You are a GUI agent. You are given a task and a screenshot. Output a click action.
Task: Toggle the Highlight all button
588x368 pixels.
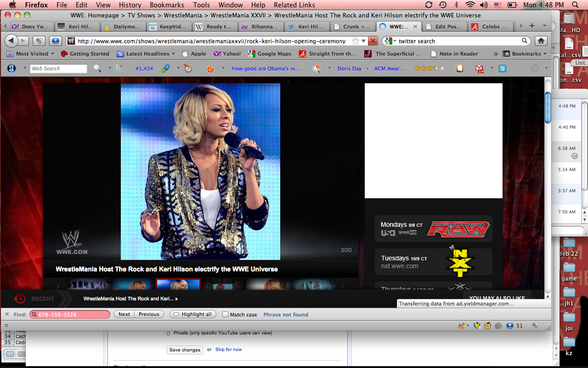coord(192,315)
